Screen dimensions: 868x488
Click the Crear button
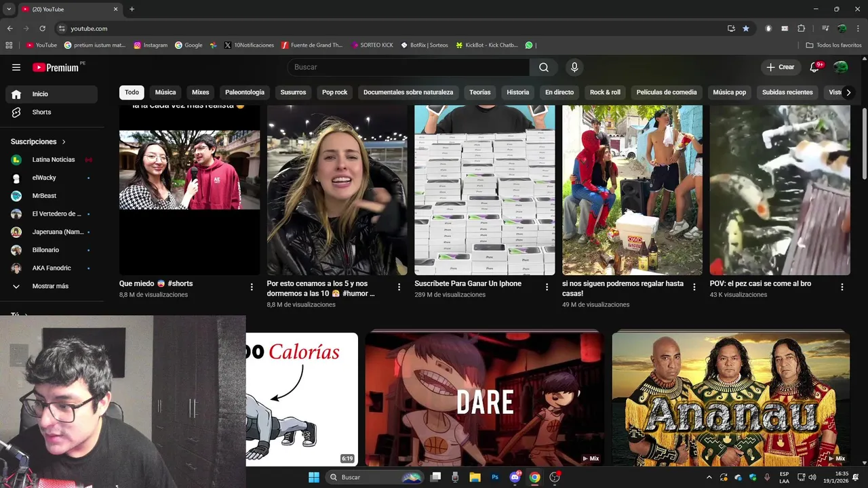coord(781,67)
